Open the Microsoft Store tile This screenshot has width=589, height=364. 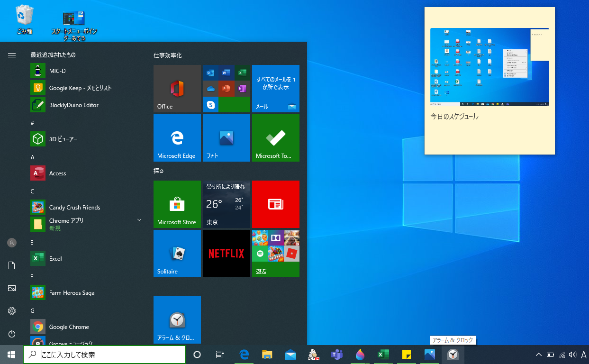pyautogui.click(x=177, y=204)
